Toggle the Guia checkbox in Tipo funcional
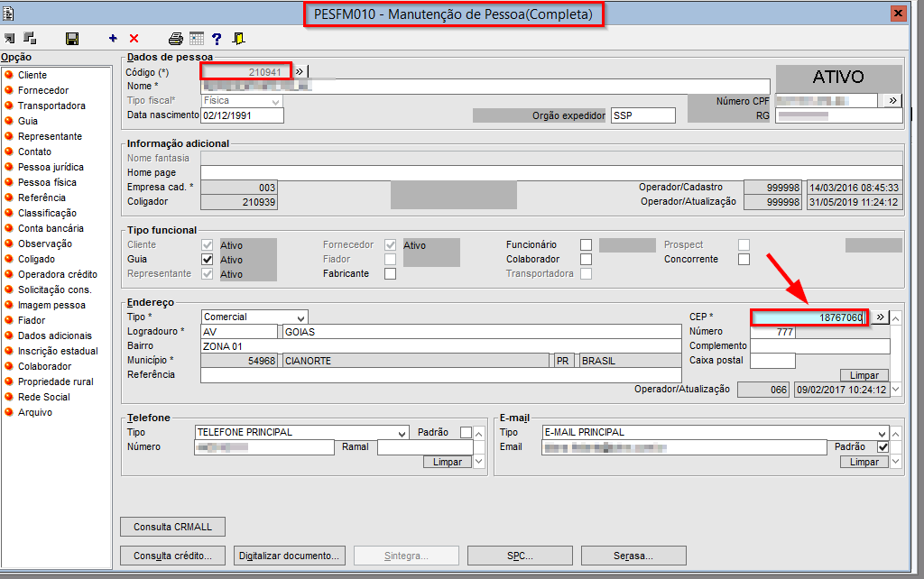The image size is (924, 579). [207, 259]
